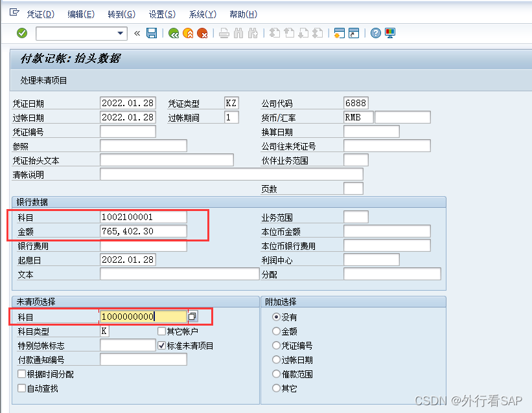Click the green Enter checkmark icon
This screenshot has height=413, width=532.
point(22,33)
